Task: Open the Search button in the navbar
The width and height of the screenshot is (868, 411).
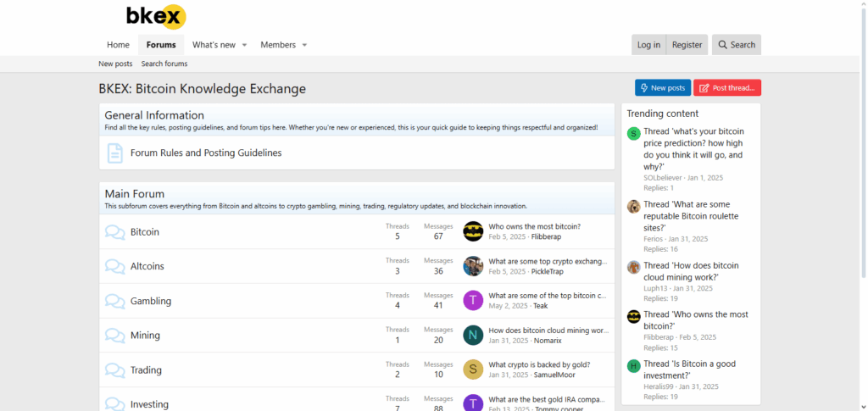Action: [x=736, y=45]
